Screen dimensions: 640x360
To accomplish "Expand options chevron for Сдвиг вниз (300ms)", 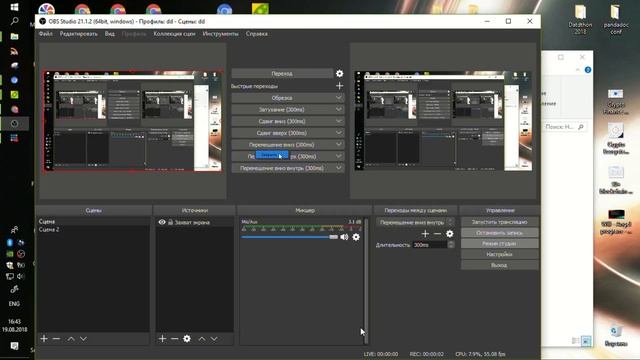I will coord(338,121).
